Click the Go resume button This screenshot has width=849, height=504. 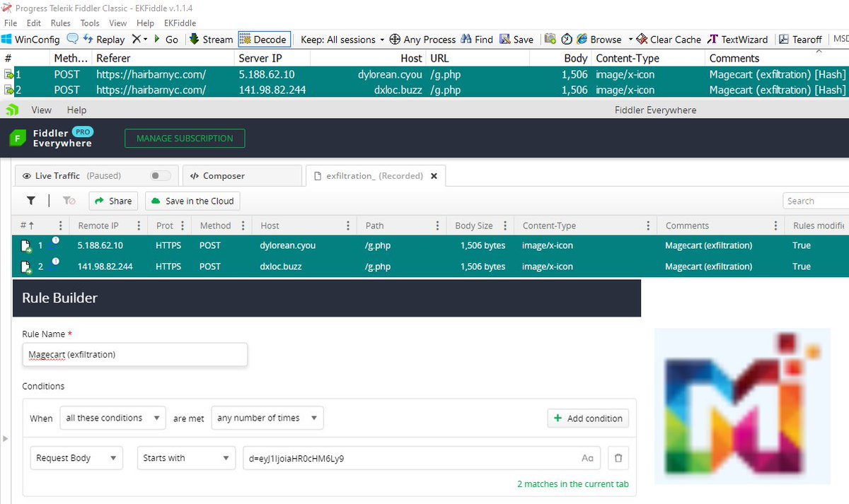click(166, 40)
